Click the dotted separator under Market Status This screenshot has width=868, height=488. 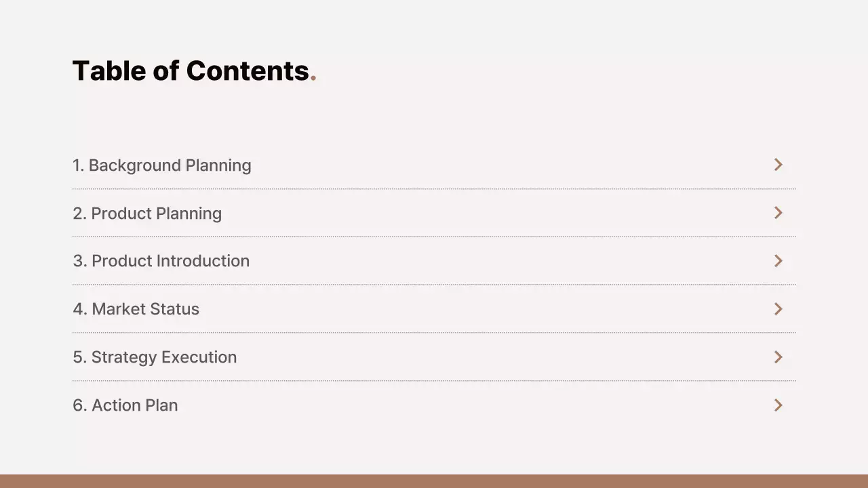coord(434,333)
